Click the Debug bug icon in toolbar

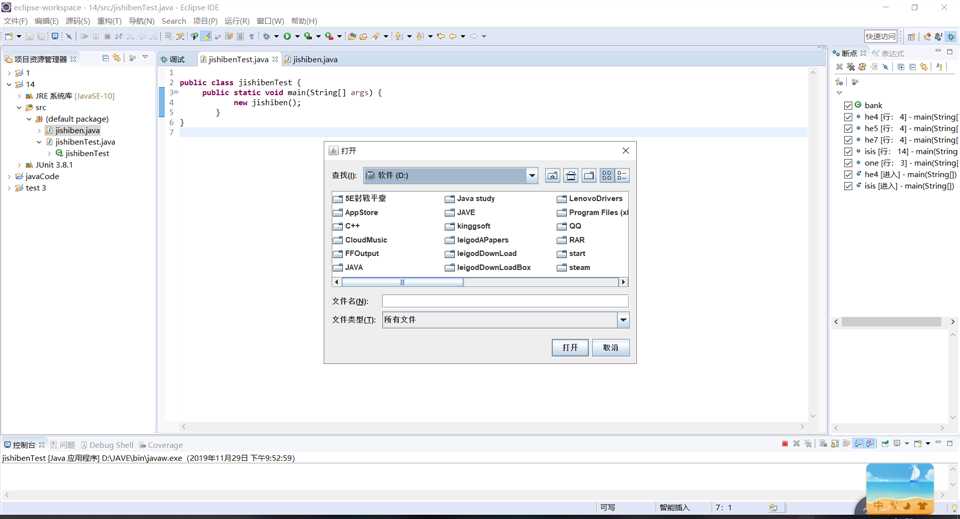coord(266,36)
